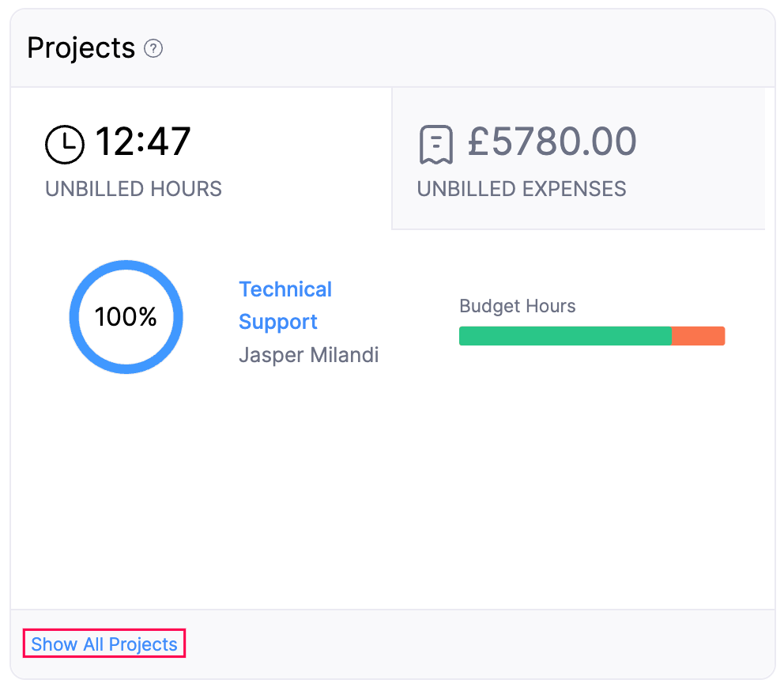
Task: Click the UNBILLED HOURS caption text
Action: pyautogui.click(x=133, y=189)
